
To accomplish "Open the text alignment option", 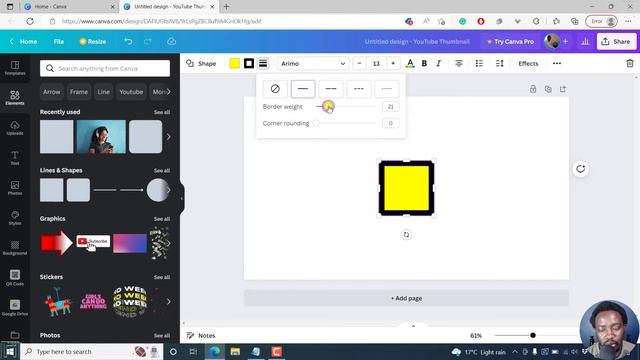I will (459, 63).
